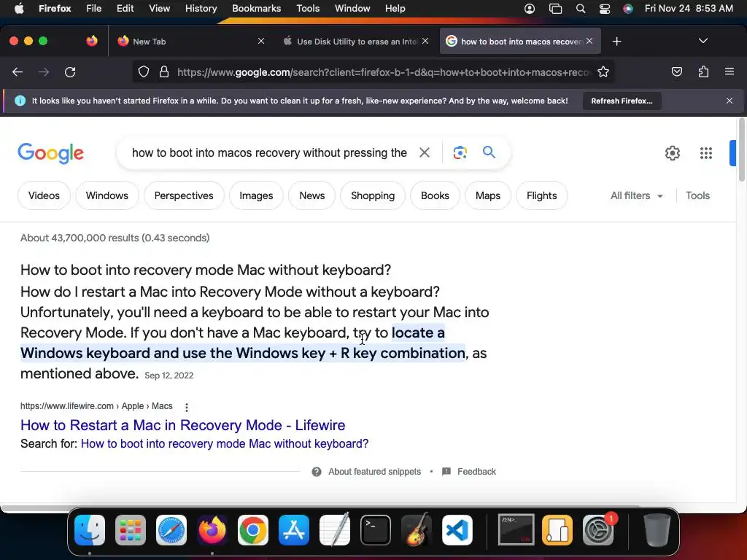This screenshot has width=747, height=560.
Task: Search for How to boot into recovery mode Mac without keyboard
Action: [225, 444]
